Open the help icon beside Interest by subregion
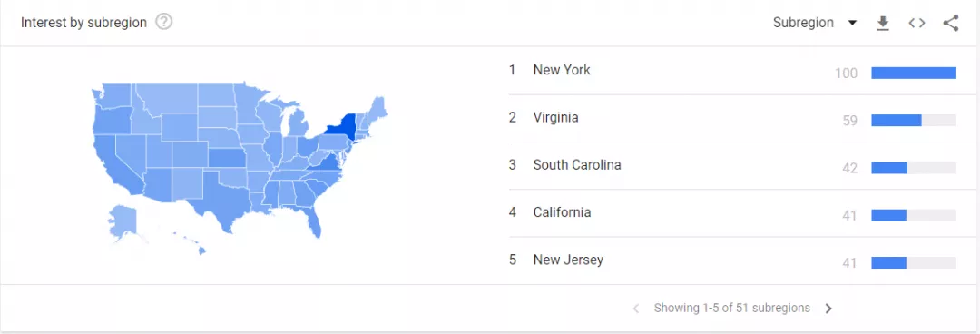 pyautogui.click(x=163, y=23)
